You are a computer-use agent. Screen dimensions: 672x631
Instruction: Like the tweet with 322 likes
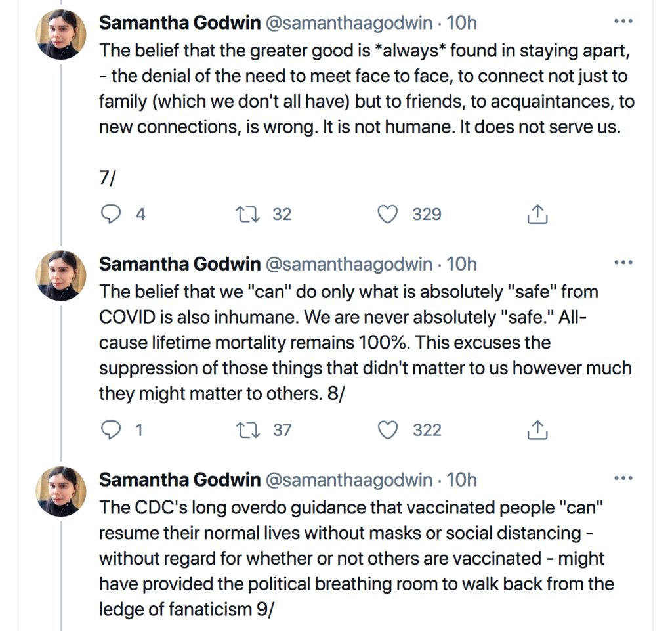pyautogui.click(x=390, y=430)
